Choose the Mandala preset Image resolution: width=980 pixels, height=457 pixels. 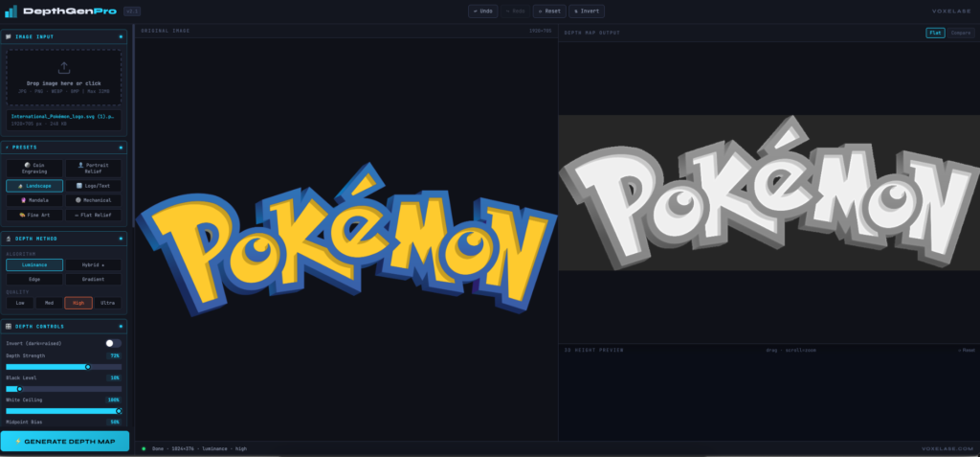coord(34,200)
